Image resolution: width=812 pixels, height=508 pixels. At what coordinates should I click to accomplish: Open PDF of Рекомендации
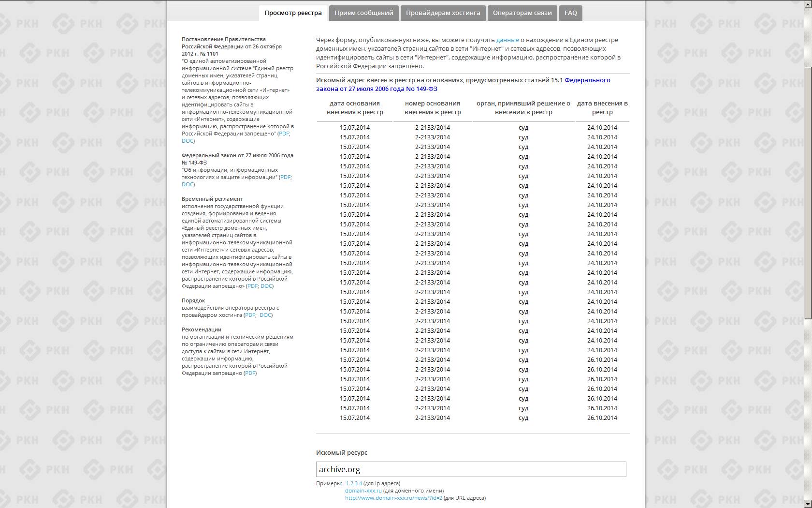click(x=250, y=373)
